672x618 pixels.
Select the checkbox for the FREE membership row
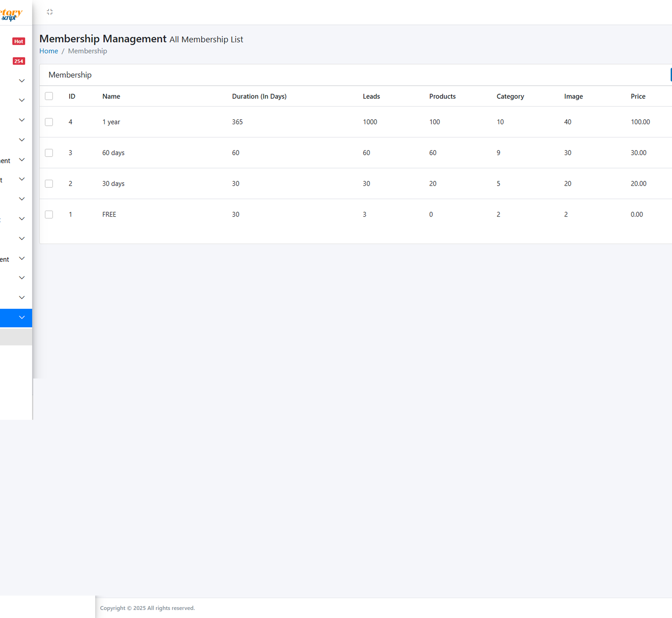(x=49, y=215)
